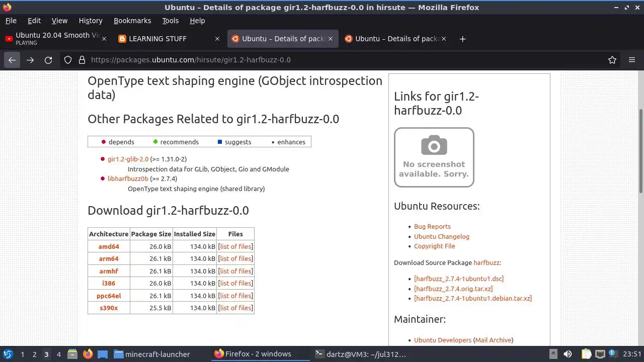Download the amd64 architecture package
Screen dimensions: 644x362
click(x=109, y=246)
